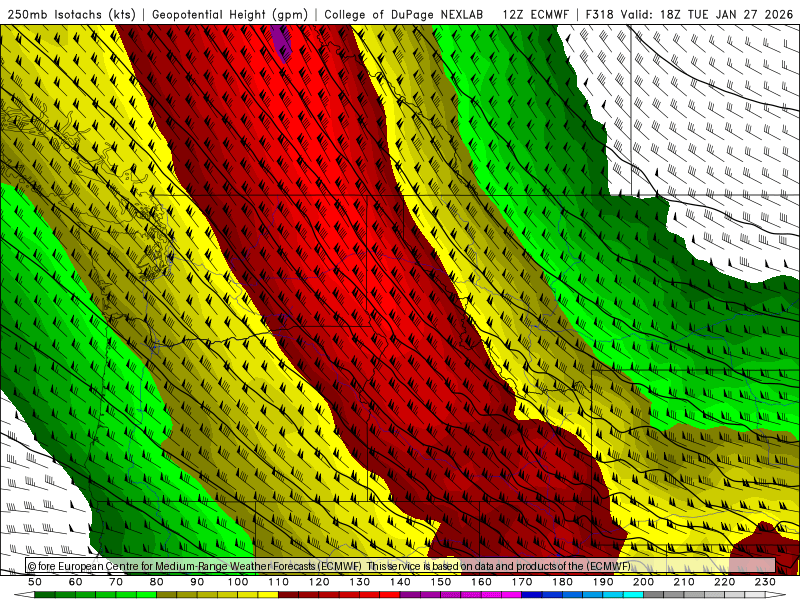The image size is (800, 600).
Task: Click the '60' value on the color scale
Action: [x=75, y=582]
